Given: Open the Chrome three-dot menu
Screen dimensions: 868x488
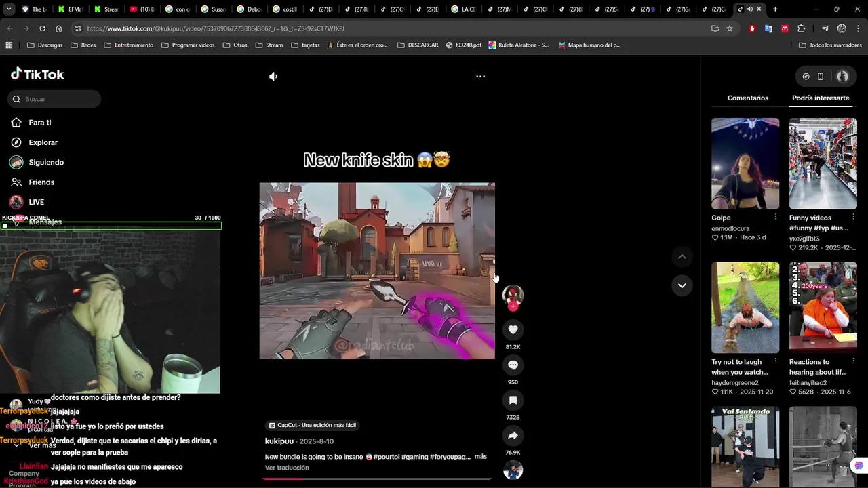Looking at the screenshot, I should point(858,28).
